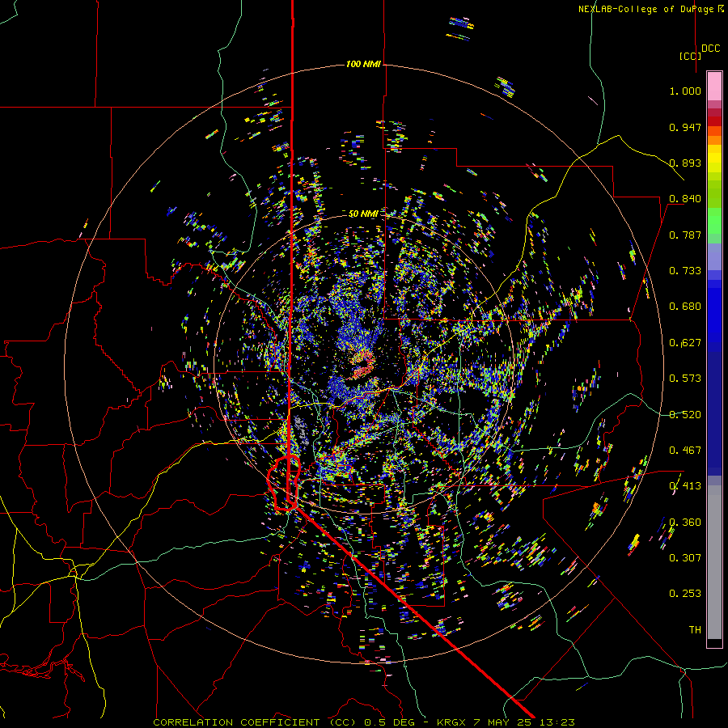Image resolution: width=728 pixels, height=728 pixels.
Task: Click the 1.000 color scale value
Action: pos(685,91)
